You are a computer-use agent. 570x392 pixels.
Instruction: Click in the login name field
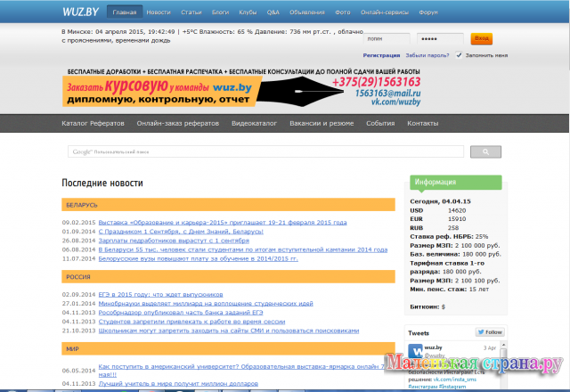tap(387, 39)
